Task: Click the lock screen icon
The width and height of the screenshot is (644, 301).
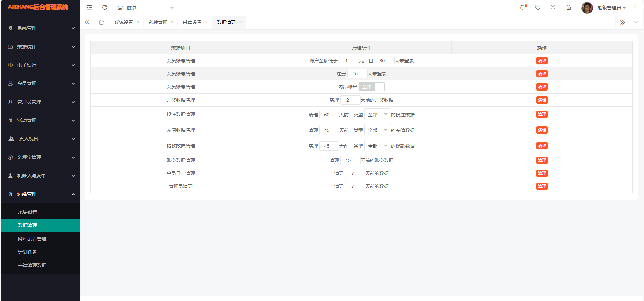Action: point(569,7)
